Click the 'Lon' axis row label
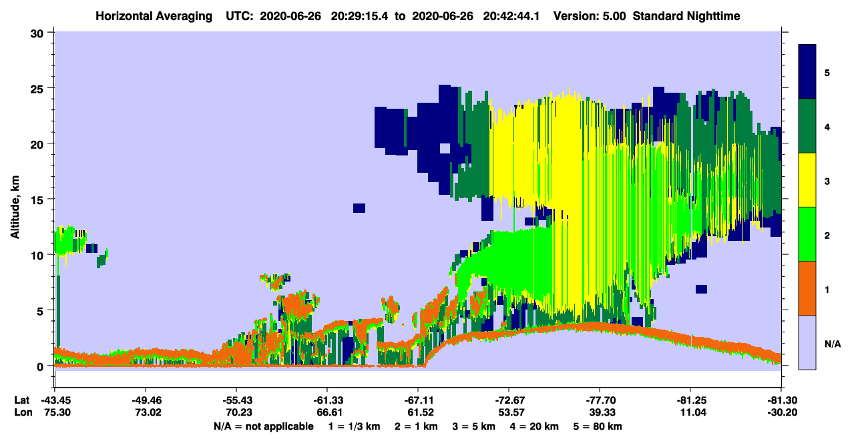The width and height of the screenshot is (868, 445). 22,413
